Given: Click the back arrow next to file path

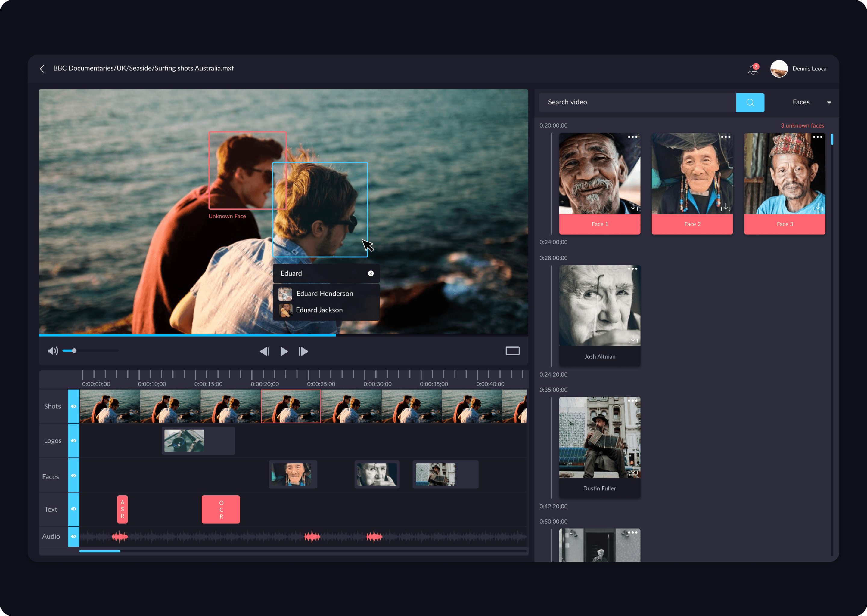Looking at the screenshot, I should point(42,69).
